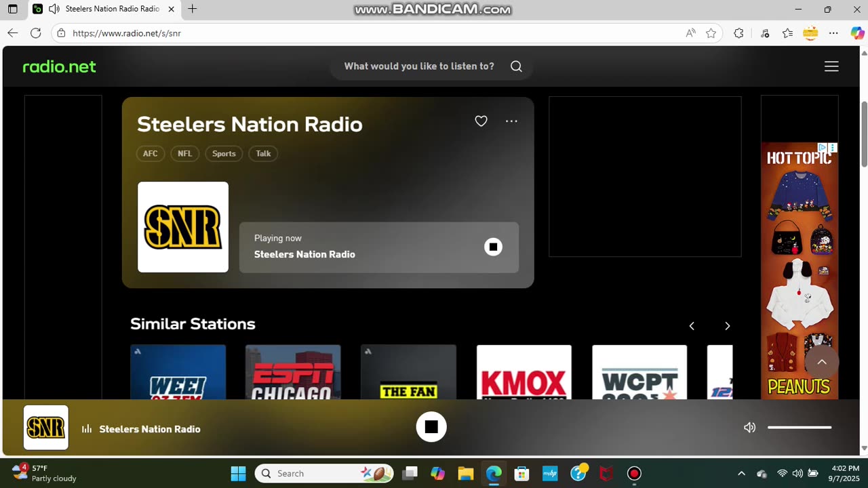This screenshot has width=868, height=488.
Task: Select the AFC tag
Action: pos(150,154)
